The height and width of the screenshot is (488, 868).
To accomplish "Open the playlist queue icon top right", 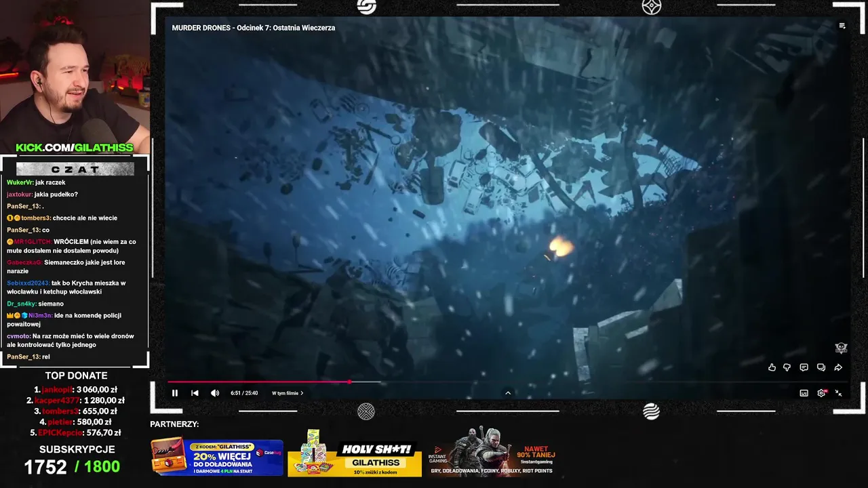I will [x=842, y=26].
